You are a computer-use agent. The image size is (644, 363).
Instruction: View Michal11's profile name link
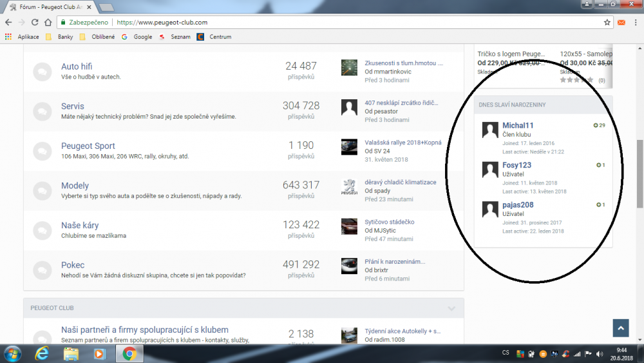tap(518, 125)
